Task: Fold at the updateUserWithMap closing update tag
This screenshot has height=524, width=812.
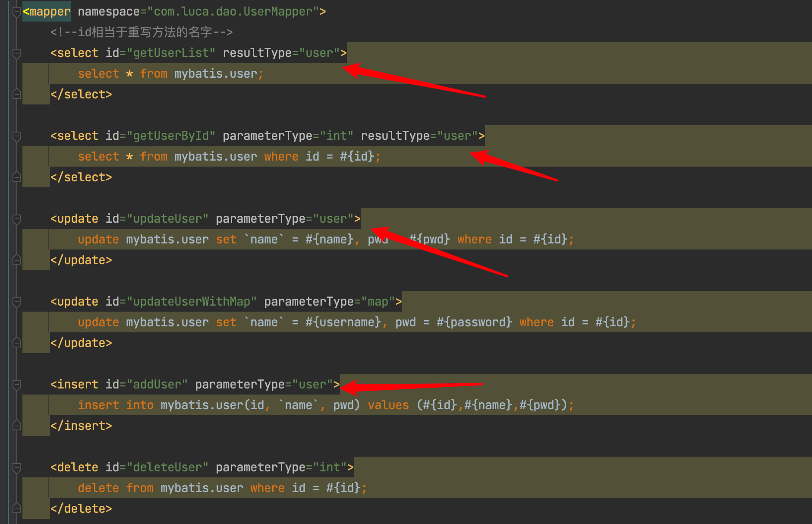Action: [17, 342]
